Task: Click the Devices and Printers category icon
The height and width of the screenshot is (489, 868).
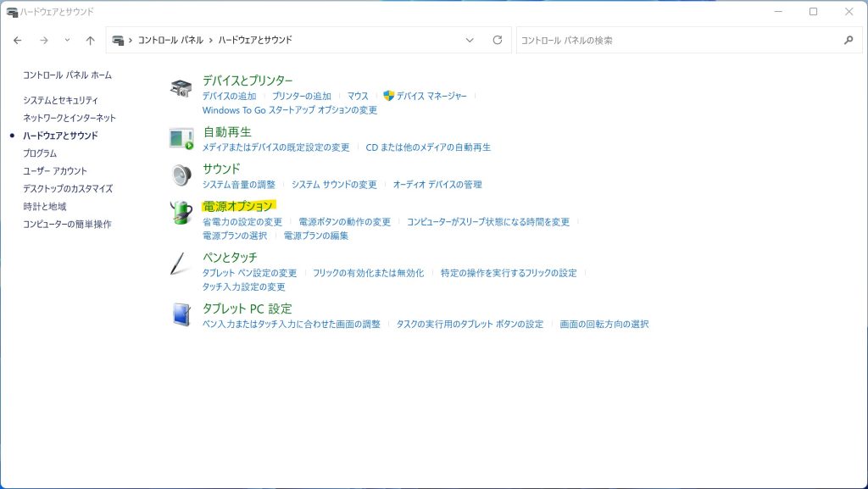Action: pyautogui.click(x=181, y=88)
